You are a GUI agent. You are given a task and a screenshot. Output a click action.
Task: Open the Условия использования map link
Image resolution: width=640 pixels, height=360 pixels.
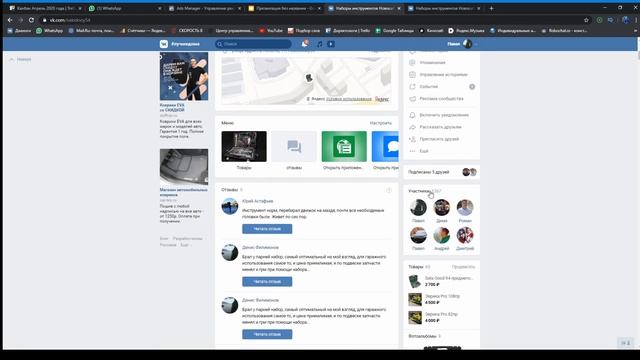pos(349,99)
